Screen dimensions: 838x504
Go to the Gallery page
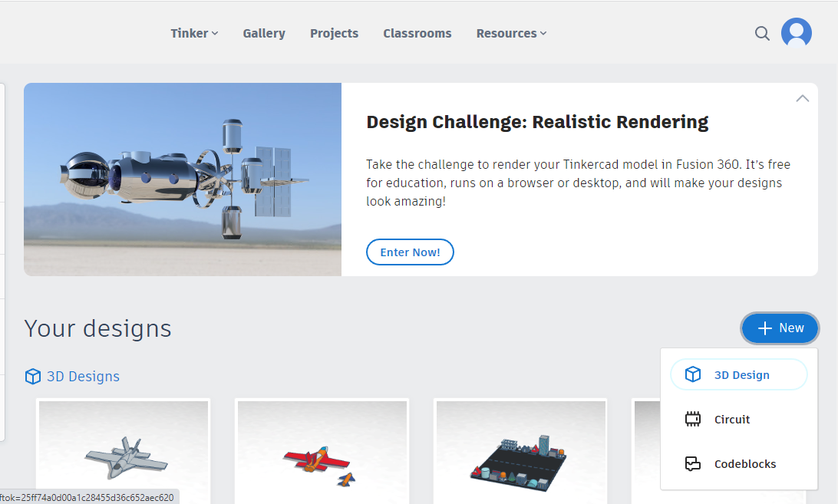(x=264, y=33)
